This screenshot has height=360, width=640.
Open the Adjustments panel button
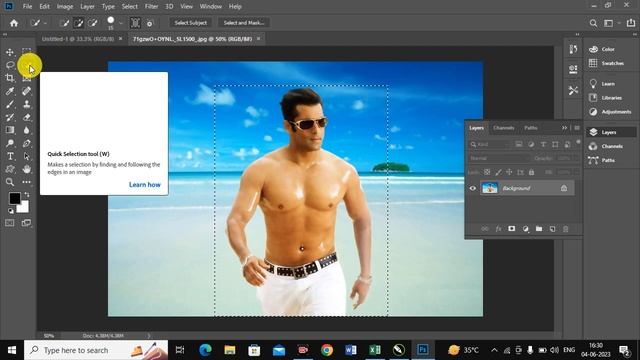tap(610, 111)
